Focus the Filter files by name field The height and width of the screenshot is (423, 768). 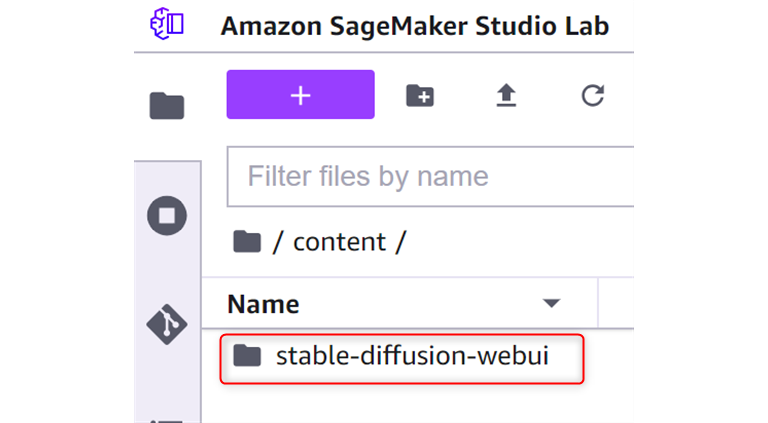(430, 177)
